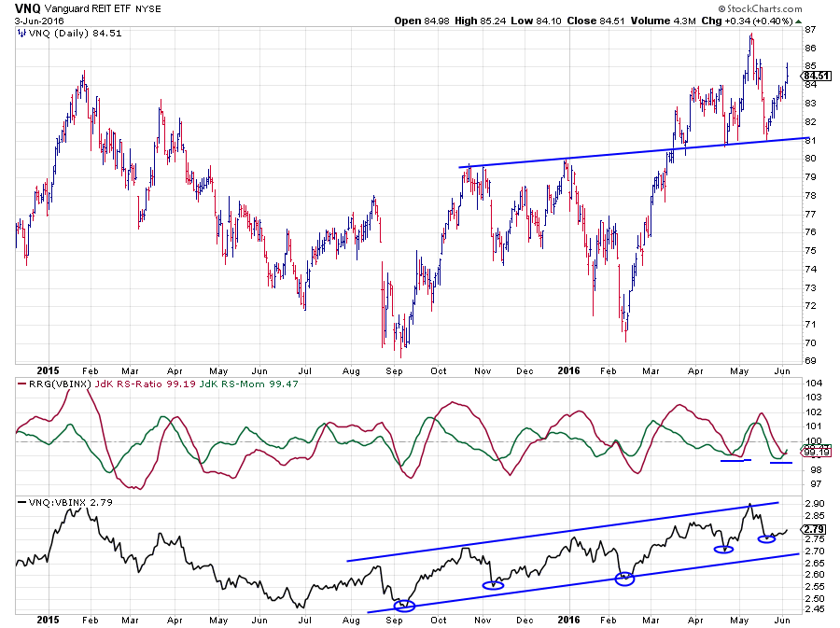
Task: Click the Oct label beneath the ratio panel
Action: click(x=439, y=621)
